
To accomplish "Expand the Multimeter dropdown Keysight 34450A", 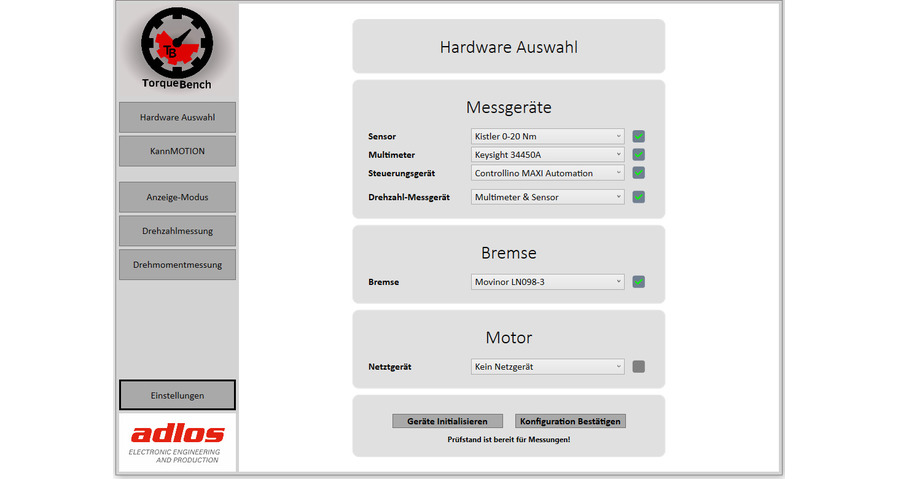I will point(547,155).
